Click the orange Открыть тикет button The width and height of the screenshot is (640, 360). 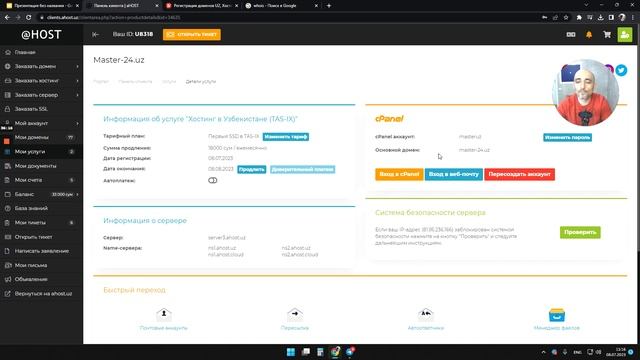(192, 34)
